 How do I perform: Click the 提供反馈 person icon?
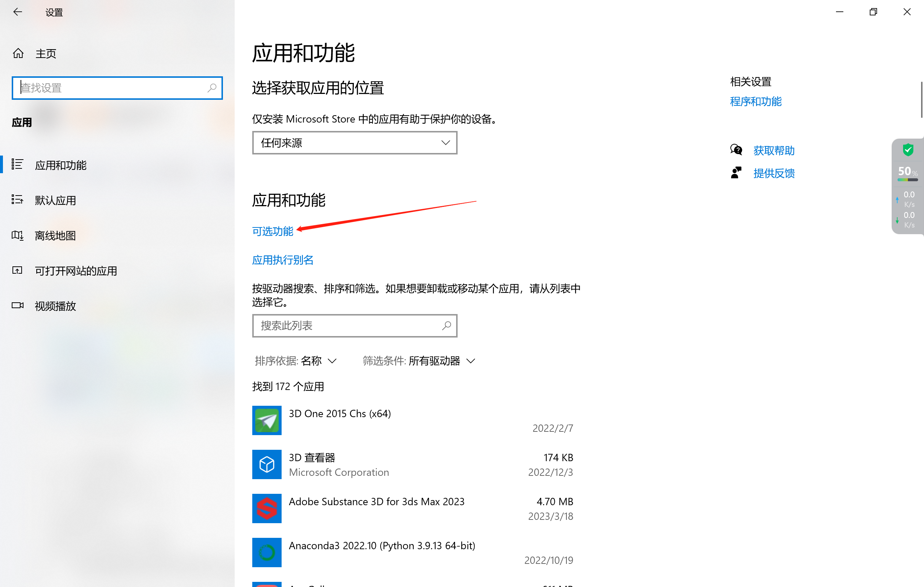(x=736, y=172)
